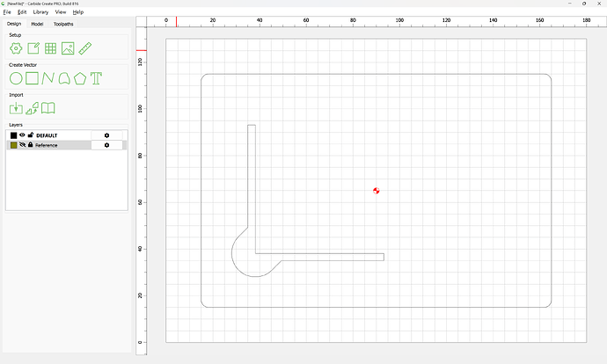
Task: Open DEFAULT layer settings gear
Action: click(x=106, y=135)
